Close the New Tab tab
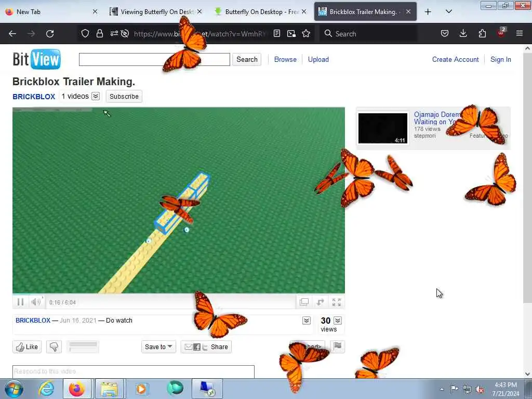This screenshot has width=532, height=399. (95, 11)
